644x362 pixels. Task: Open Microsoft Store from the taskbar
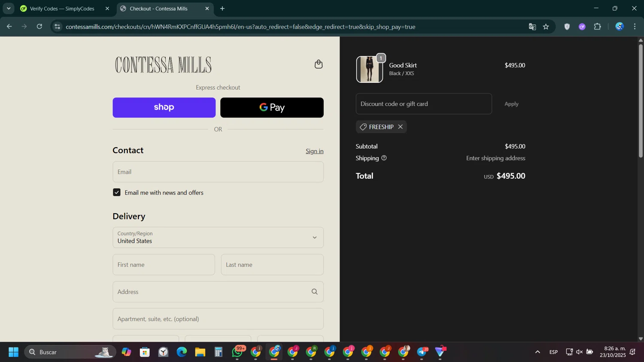pyautogui.click(x=145, y=352)
